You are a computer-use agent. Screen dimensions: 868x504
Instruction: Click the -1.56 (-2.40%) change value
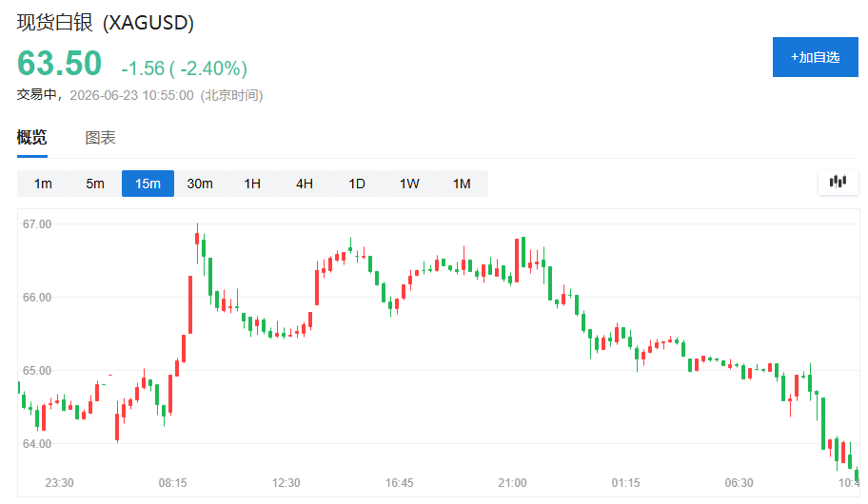(184, 68)
